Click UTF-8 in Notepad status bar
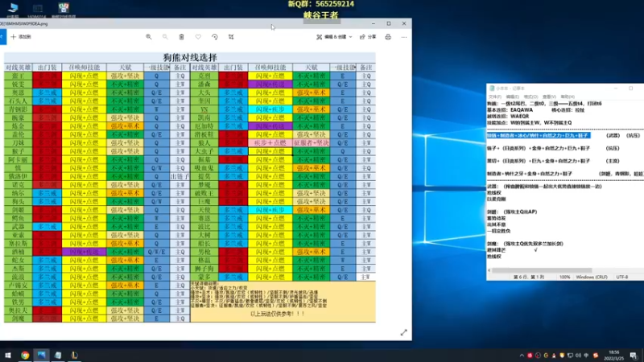Image resolution: width=644 pixels, height=362 pixels. tap(622, 277)
